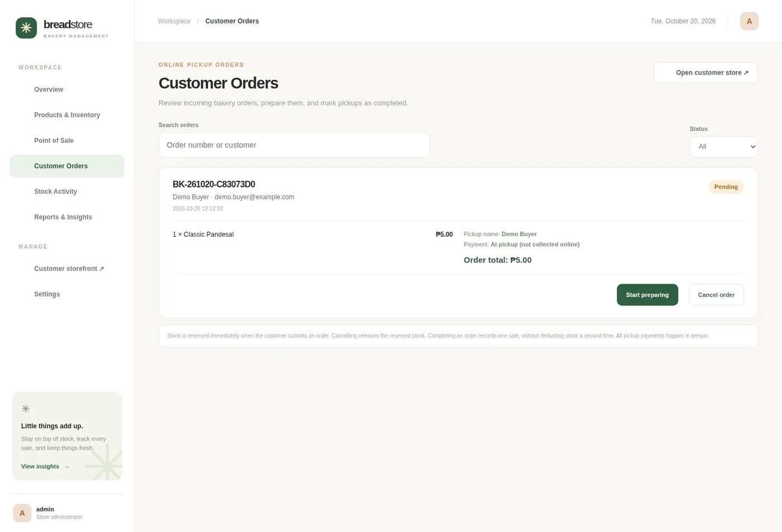
Task: Open Products & Inventory in the sidebar
Action: point(67,115)
